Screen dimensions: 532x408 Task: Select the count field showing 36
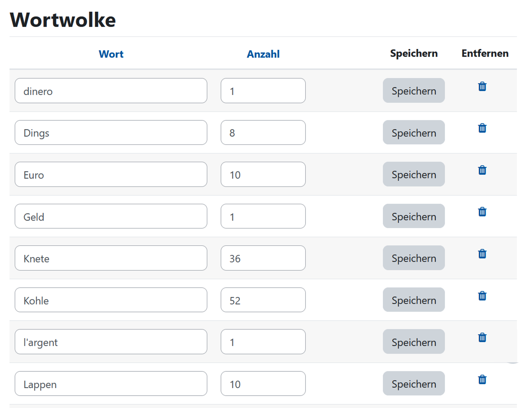point(263,258)
